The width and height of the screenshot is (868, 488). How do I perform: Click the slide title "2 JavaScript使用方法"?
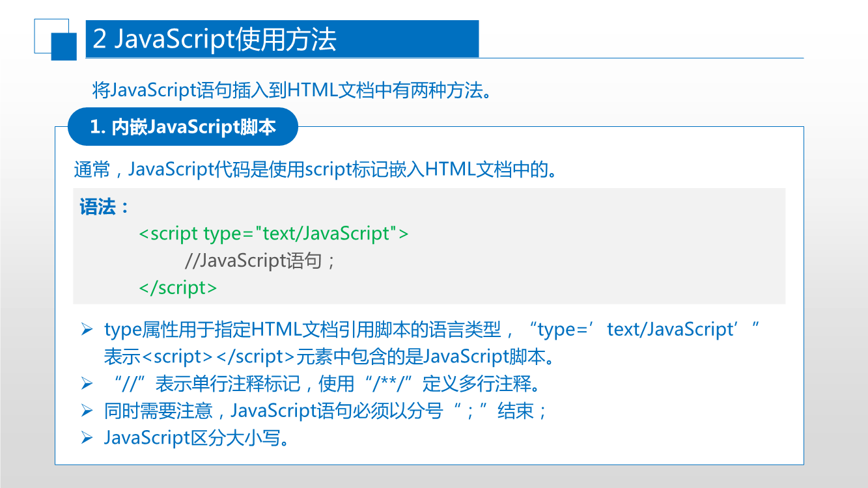tap(214, 39)
